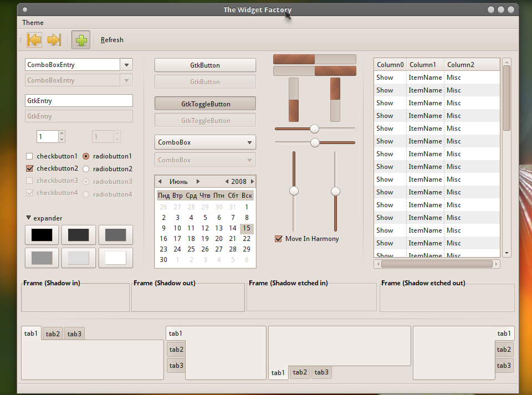Click the top horizontal progress bar
The height and width of the screenshot is (395, 532).
(315, 59)
